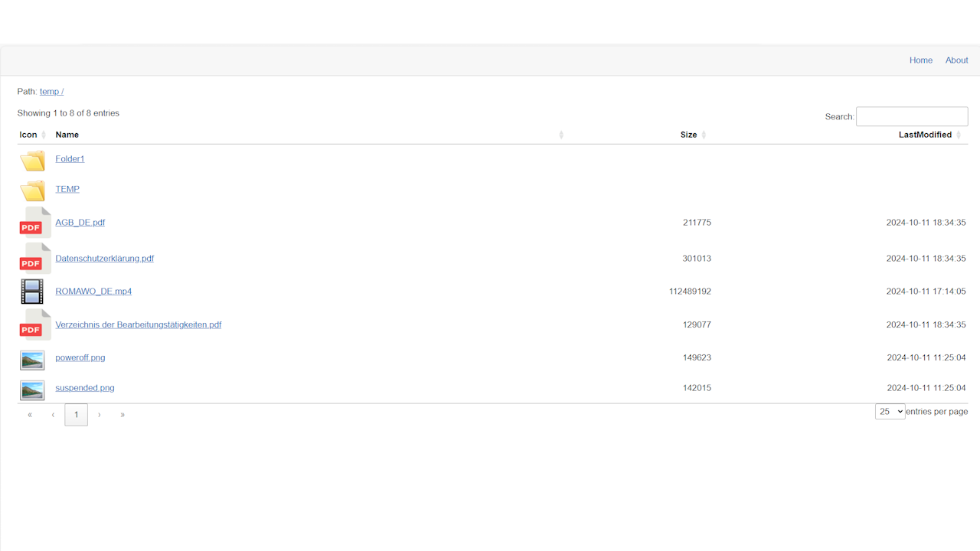This screenshot has width=980, height=551.
Task: Jump to last page with double chevron
Action: point(122,415)
